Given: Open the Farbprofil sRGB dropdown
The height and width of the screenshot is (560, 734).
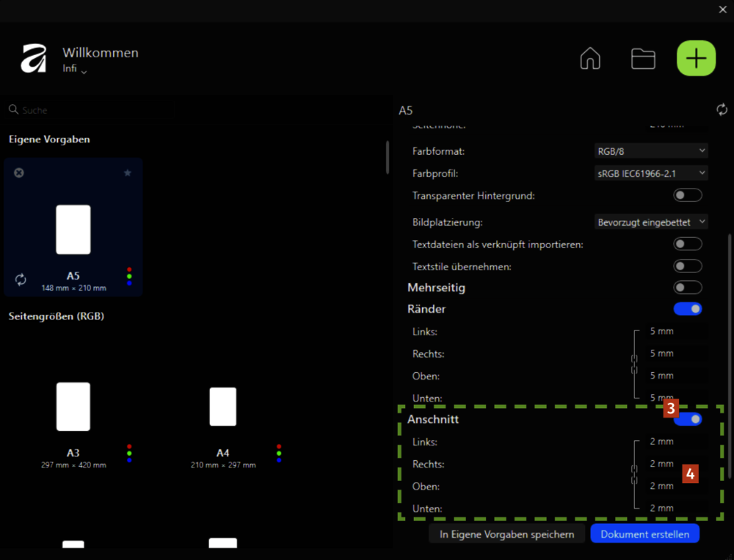Looking at the screenshot, I should tap(650, 173).
